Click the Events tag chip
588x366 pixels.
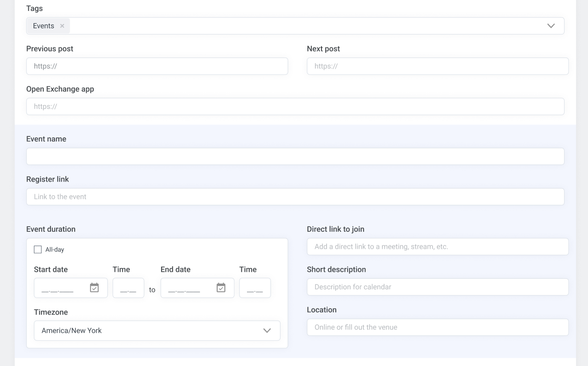coord(44,26)
